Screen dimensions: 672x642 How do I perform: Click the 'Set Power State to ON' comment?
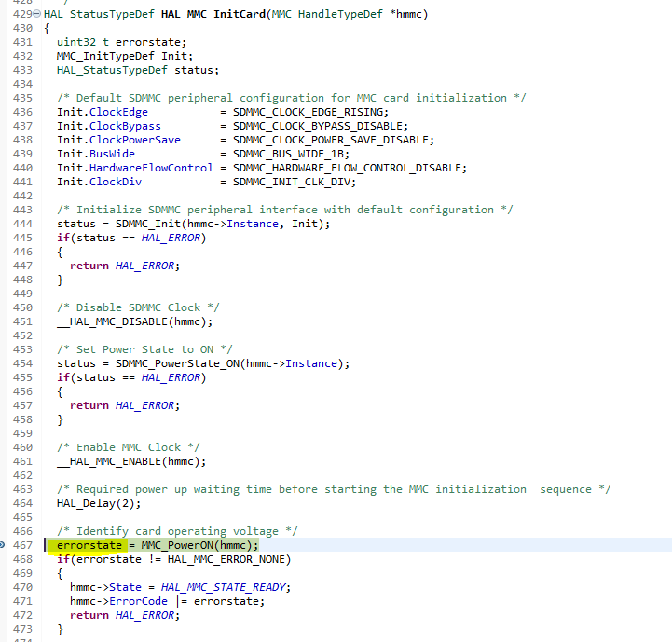coord(144,349)
